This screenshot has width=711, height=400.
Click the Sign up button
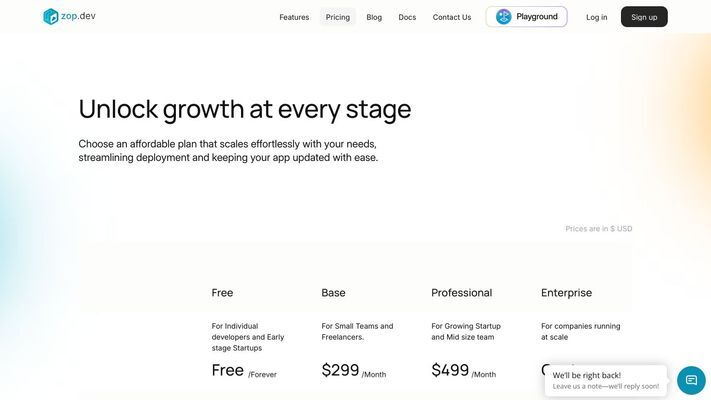click(x=644, y=17)
